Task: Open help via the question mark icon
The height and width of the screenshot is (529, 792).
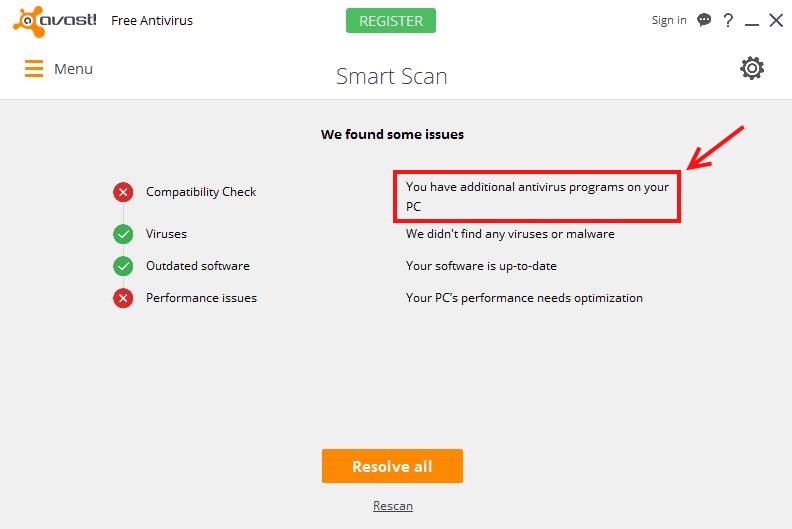Action: [728, 21]
